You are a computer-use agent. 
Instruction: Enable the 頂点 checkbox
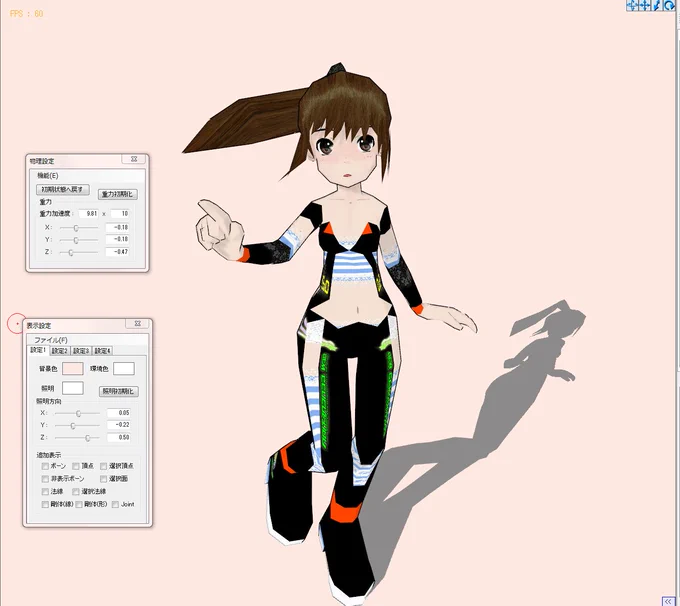click(76, 466)
